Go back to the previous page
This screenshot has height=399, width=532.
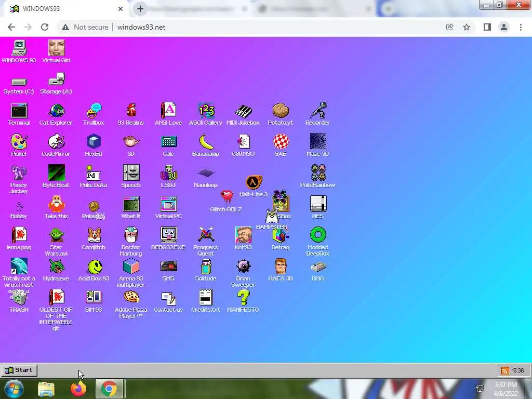[x=11, y=27]
